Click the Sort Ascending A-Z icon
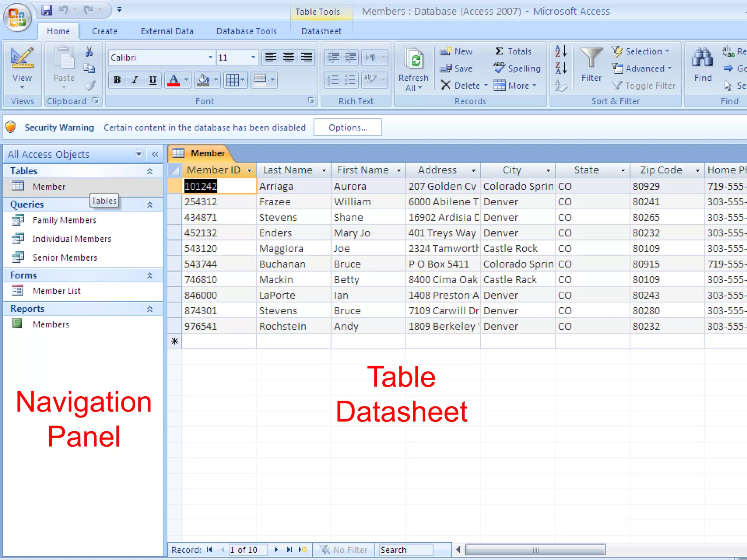The width and height of the screenshot is (747, 560). [561, 51]
